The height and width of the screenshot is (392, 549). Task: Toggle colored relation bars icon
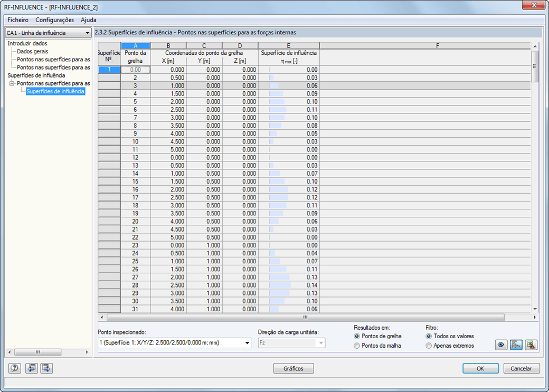[516, 345]
